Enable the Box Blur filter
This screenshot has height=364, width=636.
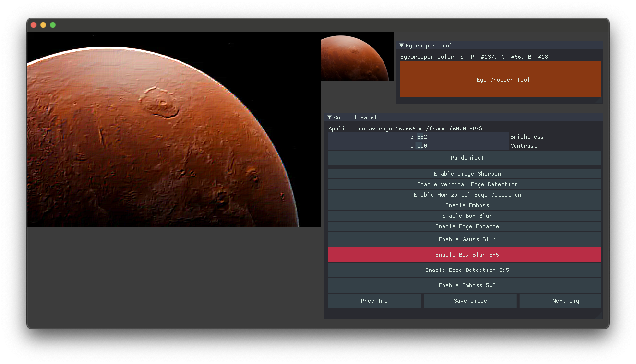[464, 216]
